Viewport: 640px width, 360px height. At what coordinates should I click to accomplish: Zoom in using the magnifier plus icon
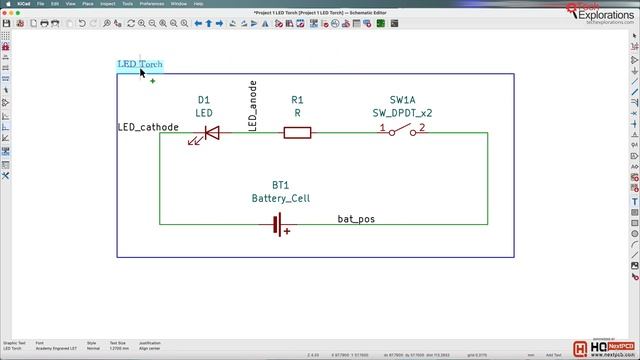[x=142, y=24]
